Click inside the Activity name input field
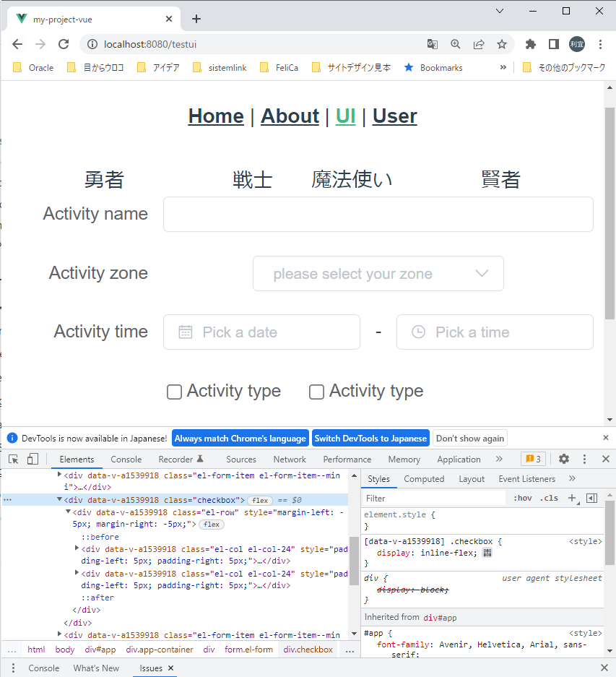Screen dimensions: 616x677 pos(379,214)
